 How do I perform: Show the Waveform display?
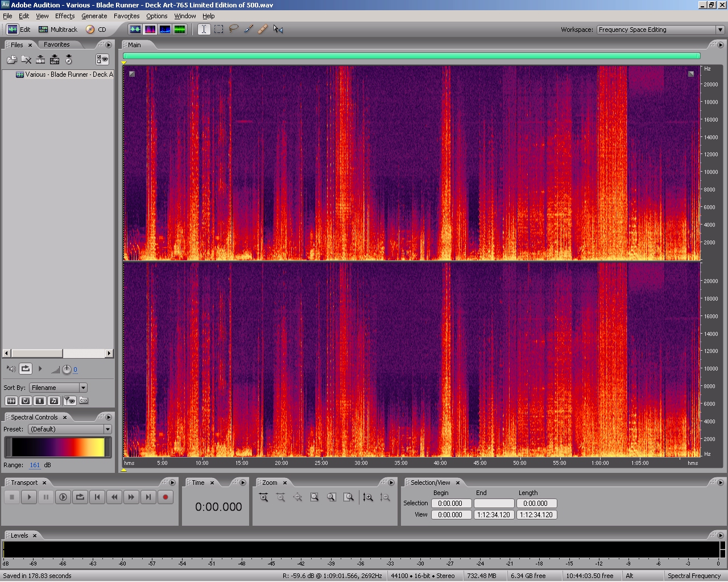[135, 30]
